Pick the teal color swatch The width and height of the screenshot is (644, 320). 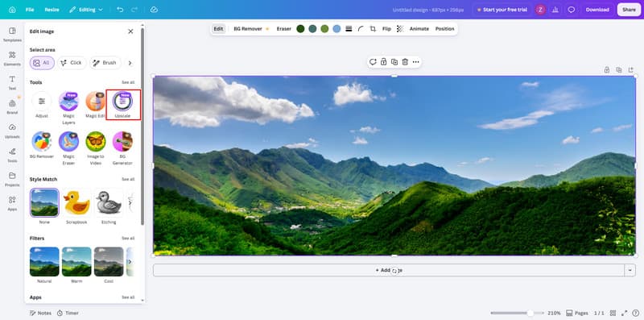click(312, 29)
